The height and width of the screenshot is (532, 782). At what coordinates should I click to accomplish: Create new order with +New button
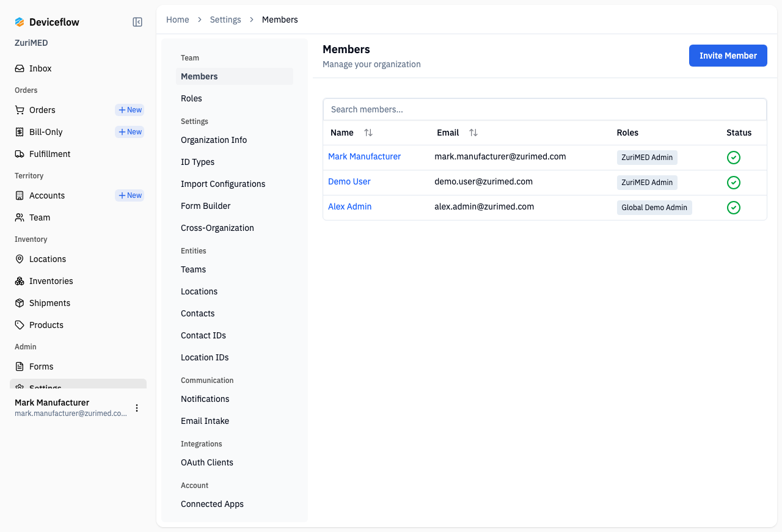pyautogui.click(x=130, y=110)
